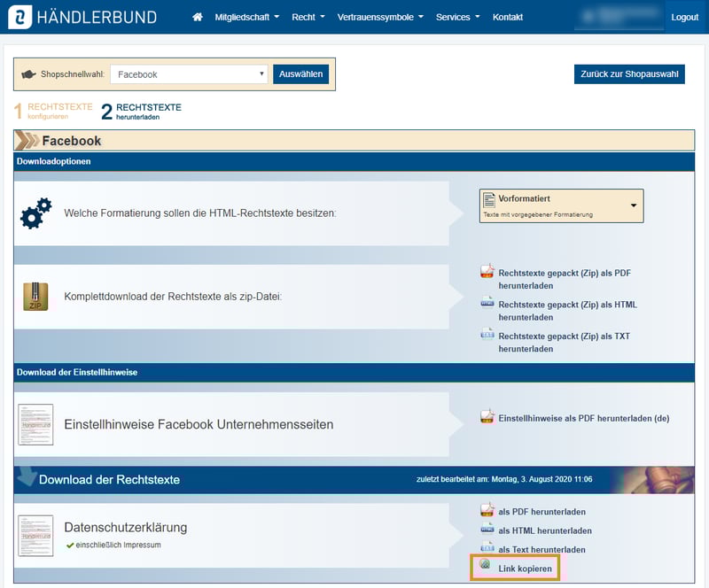
Task: Click PDF icon beside Zip als PDF
Action: tap(487, 271)
